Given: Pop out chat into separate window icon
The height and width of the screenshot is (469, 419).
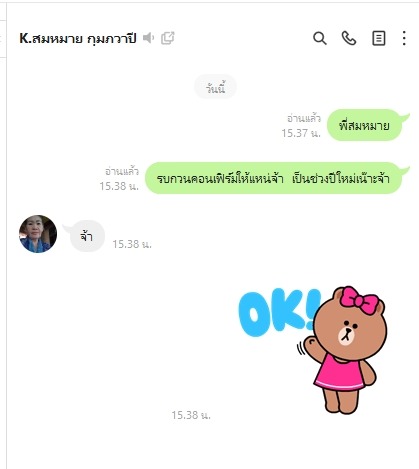Looking at the screenshot, I should (168, 38).
